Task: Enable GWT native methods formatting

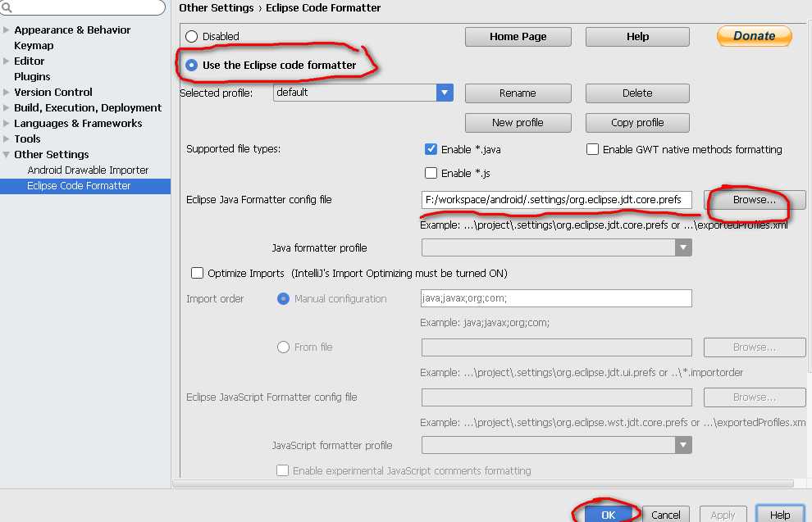Action: tap(592, 149)
